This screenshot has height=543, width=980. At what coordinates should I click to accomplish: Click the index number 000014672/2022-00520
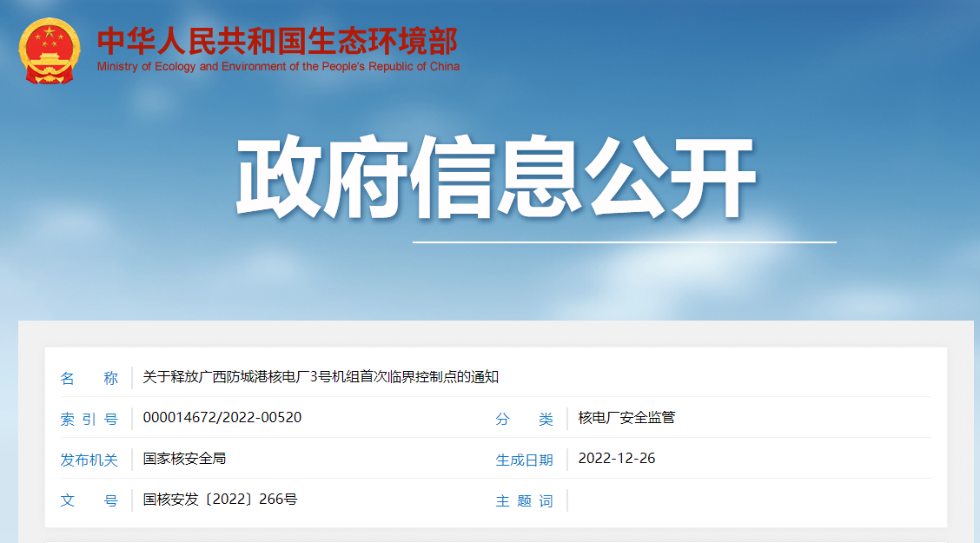coord(222,418)
